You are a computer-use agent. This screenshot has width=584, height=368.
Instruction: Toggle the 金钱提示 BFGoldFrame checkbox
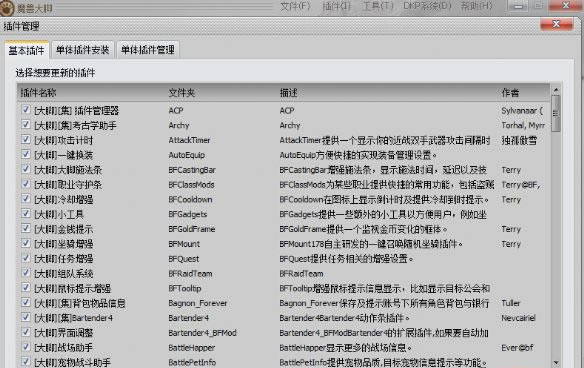point(25,228)
